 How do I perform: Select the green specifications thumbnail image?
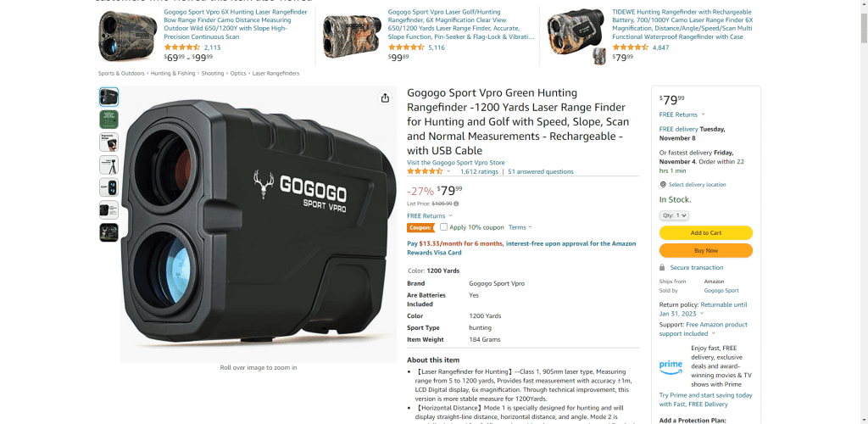click(108, 119)
